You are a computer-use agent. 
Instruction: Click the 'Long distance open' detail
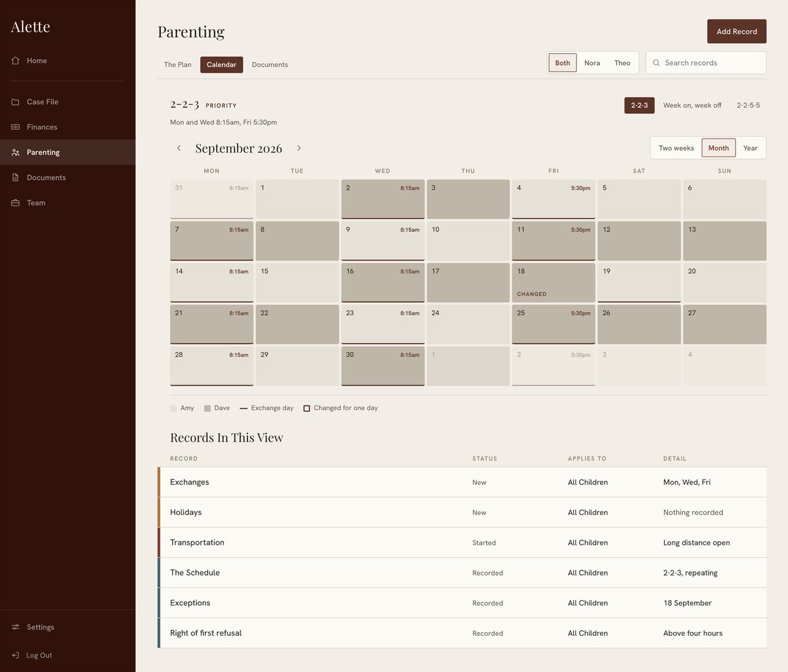pos(697,543)
